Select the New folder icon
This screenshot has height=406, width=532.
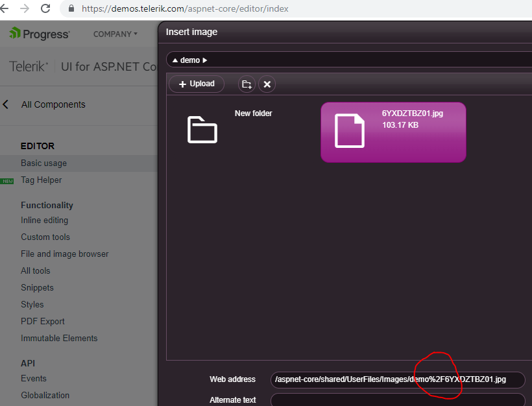(202, 130)
